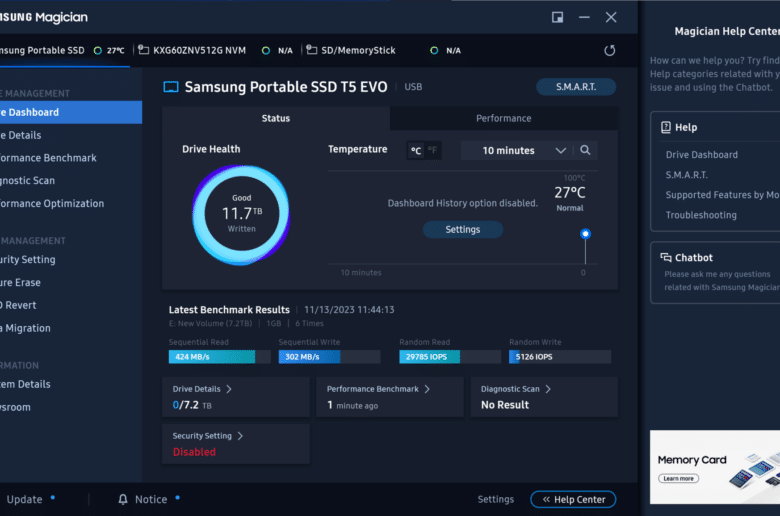
Task: Click the status circle after KXG60ZNV512G NVM
Action: click(x=266, y=50)
